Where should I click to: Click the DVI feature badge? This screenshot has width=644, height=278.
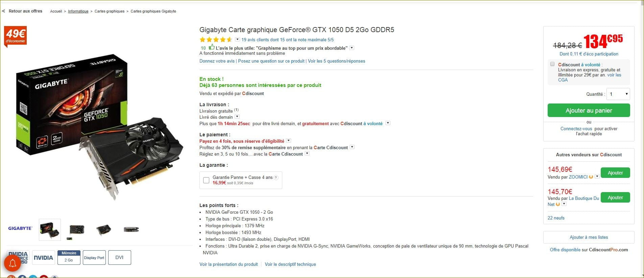(x=119, y=258)
